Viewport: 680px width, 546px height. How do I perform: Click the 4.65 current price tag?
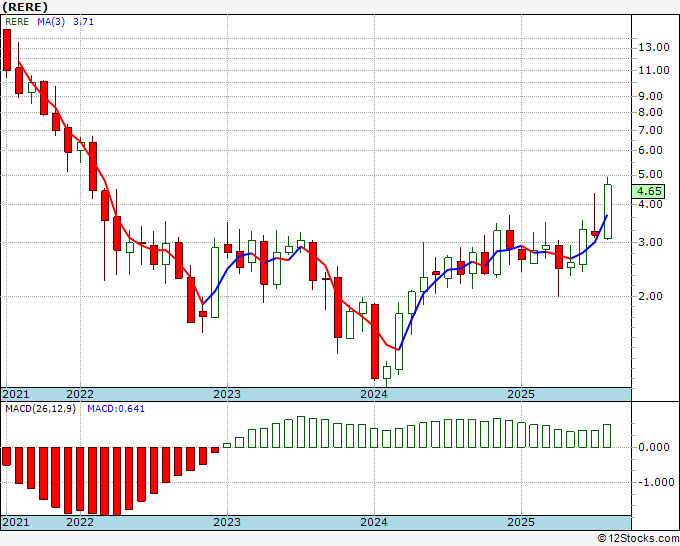pyautogui.click(x=649, y=191)
